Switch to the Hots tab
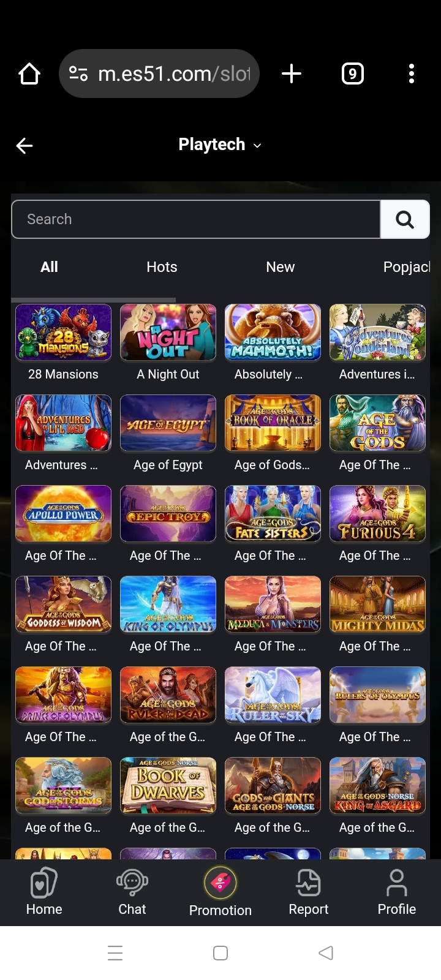Screen dimensions: 441x980 162,267
